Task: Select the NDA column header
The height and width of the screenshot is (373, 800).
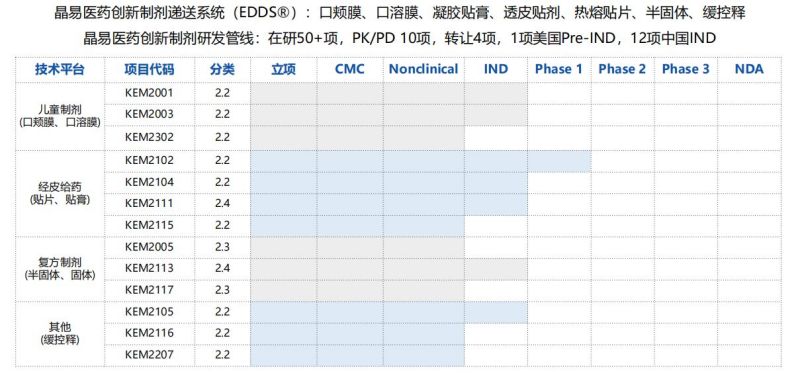Action: click(749, 69)
